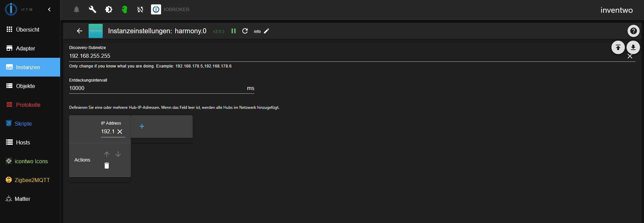Click the Matter star icon

click(x=9, y=198)
